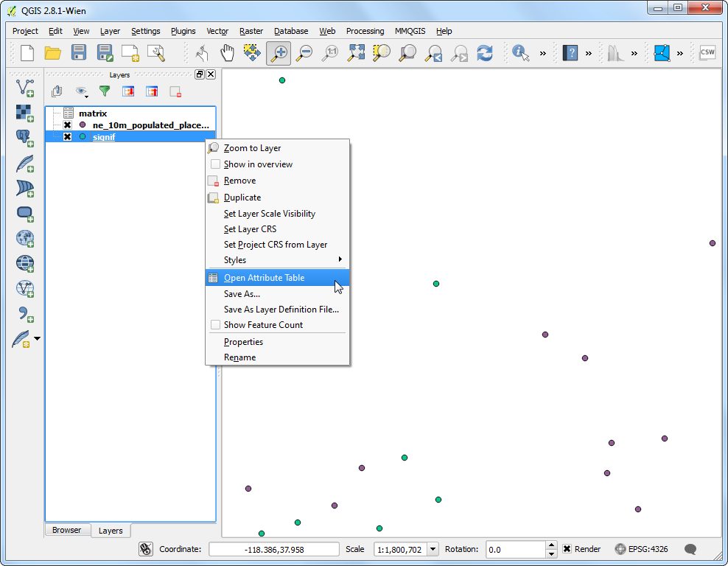Select Pan Map to Selection tool

[x=252, y=53]
